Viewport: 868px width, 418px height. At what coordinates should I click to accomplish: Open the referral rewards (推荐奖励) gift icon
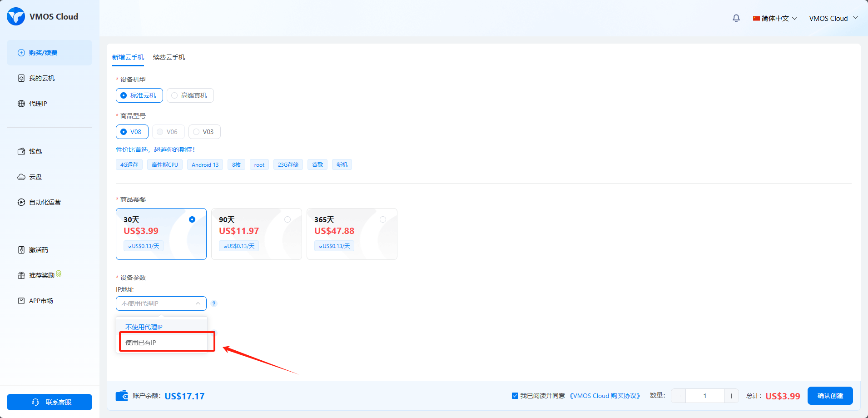[21, 275]
